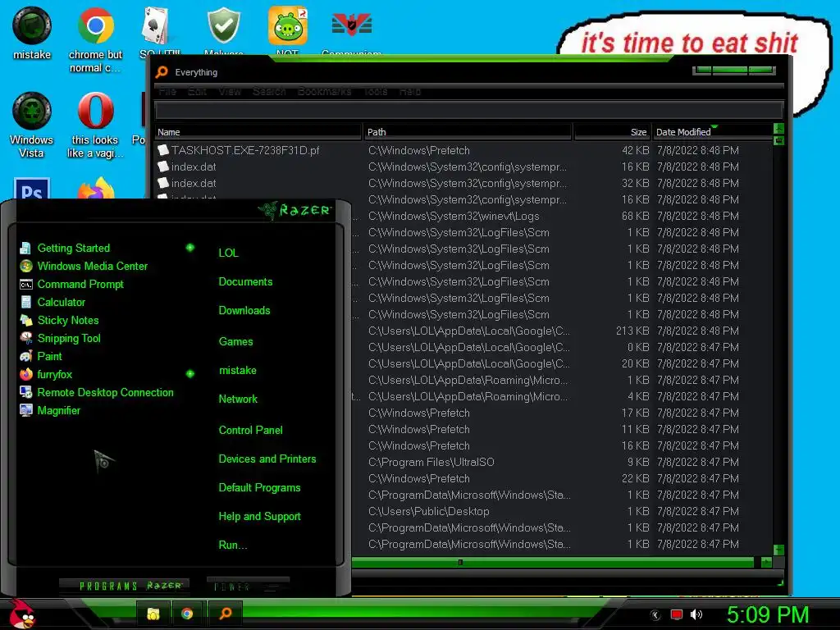Open the File menu in Everything
The height and width of the screenshot is (630, 840).
tap(167, 92)
